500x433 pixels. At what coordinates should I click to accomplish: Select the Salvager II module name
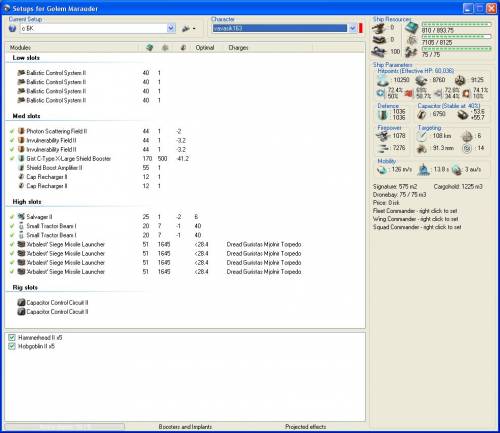(39, 217)
